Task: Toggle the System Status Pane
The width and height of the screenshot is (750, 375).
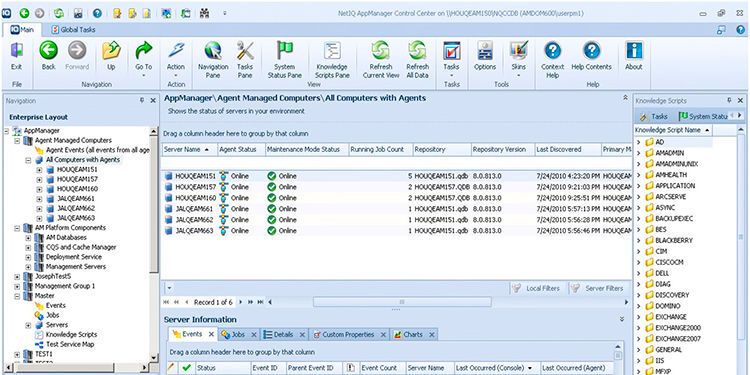Action: click(x=285, y=60)
